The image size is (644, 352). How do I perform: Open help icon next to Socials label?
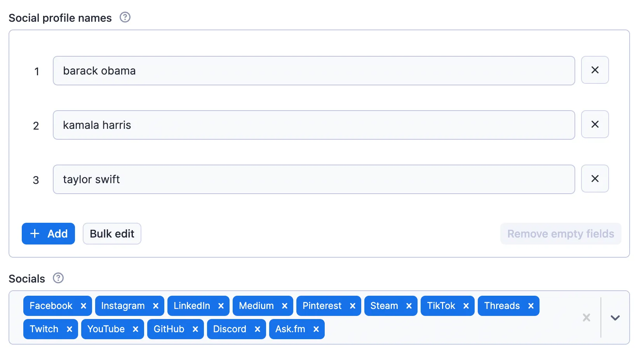(58, 278)
